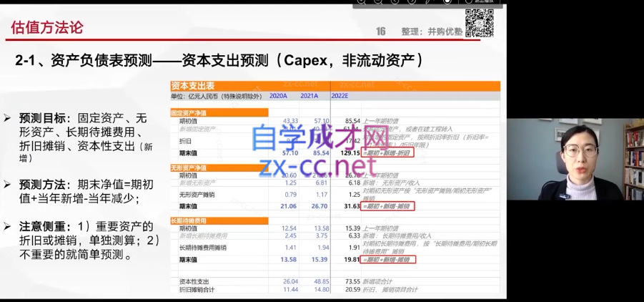Image resolution: width=644 pixels, height=302 pixels.
Task: Click the 2022E column header
Action: [x=340, y=97]
